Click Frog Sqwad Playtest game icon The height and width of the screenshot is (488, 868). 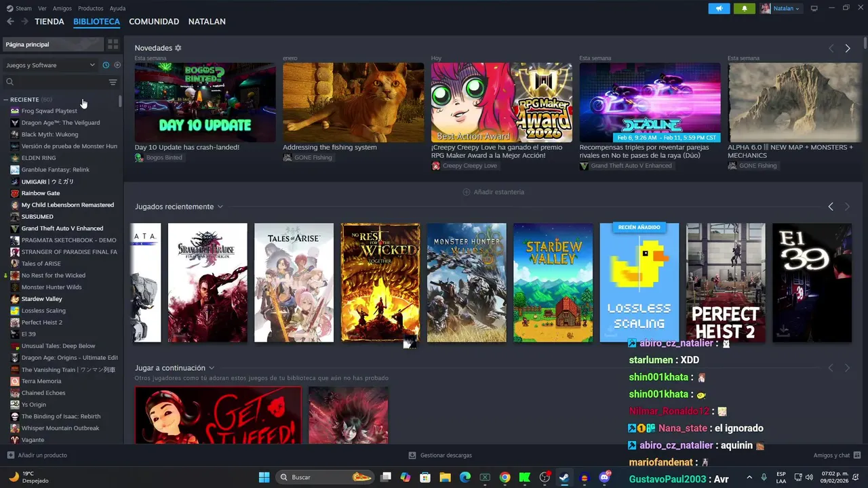(x=15, y=111)
